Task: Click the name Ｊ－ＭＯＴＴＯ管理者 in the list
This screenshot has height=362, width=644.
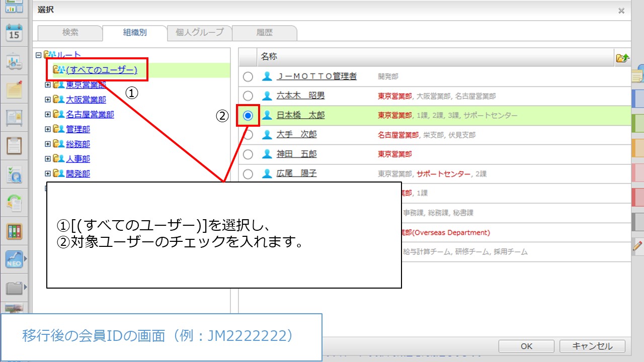Action: point(316,76)
